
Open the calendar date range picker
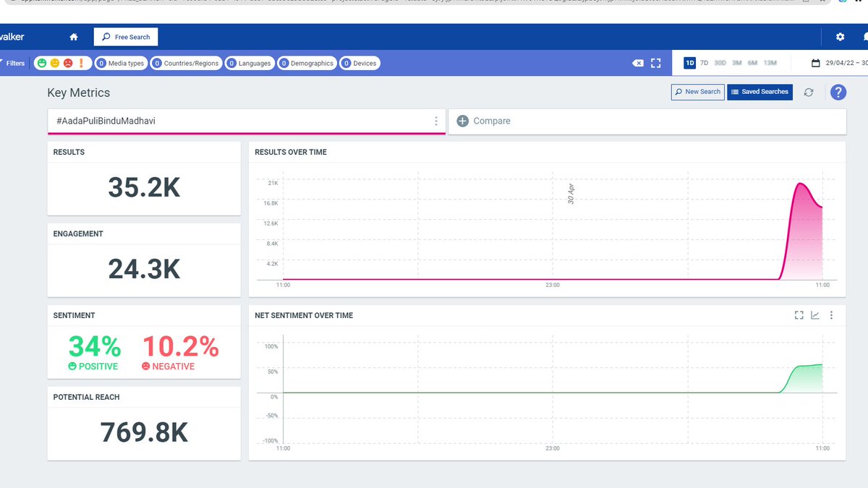click(816, 63)
